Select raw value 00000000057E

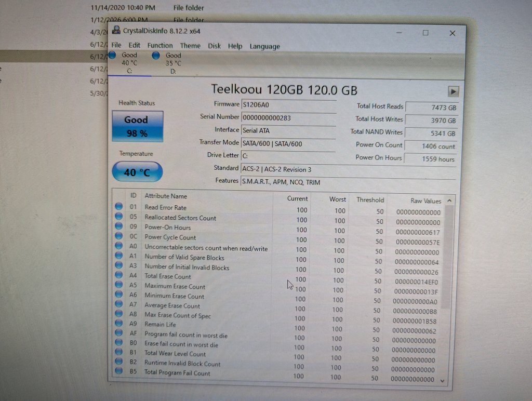[418, 242]
